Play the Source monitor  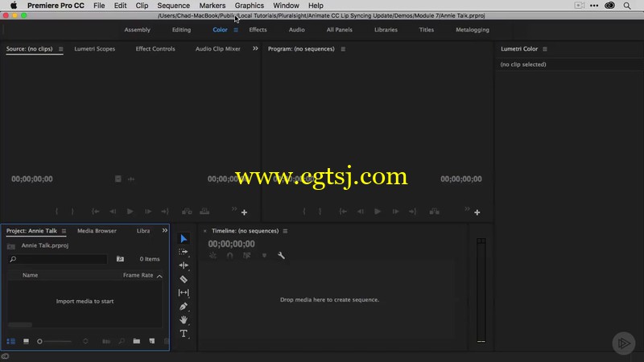click(130, 212)
